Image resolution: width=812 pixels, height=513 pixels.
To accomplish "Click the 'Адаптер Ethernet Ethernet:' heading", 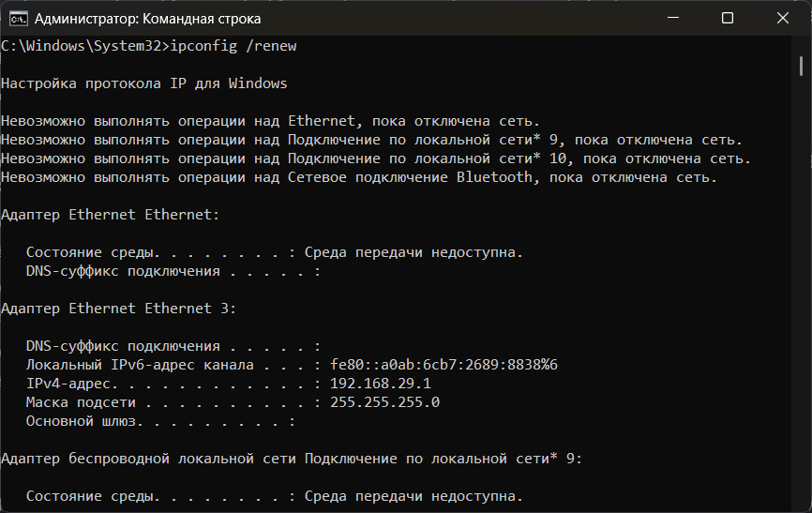I will pos(110,215).
